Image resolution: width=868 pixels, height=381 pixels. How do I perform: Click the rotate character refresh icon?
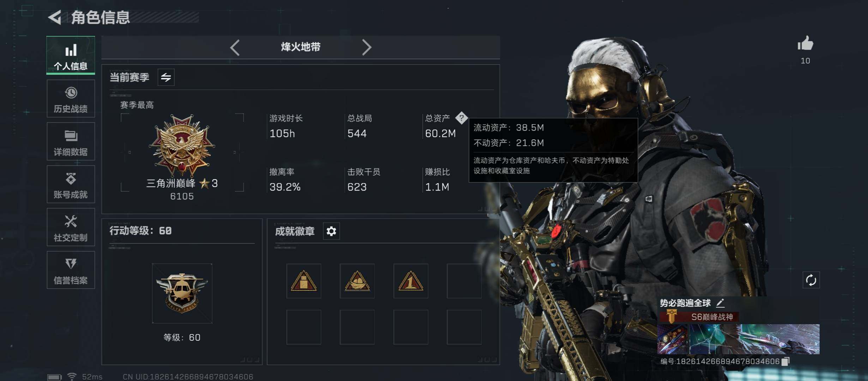pos(811,280)
